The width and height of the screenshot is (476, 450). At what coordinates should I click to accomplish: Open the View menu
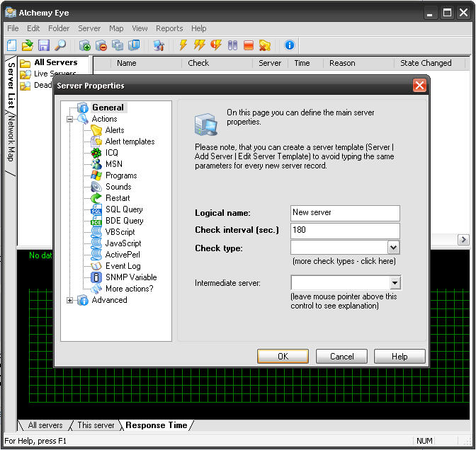140,28
